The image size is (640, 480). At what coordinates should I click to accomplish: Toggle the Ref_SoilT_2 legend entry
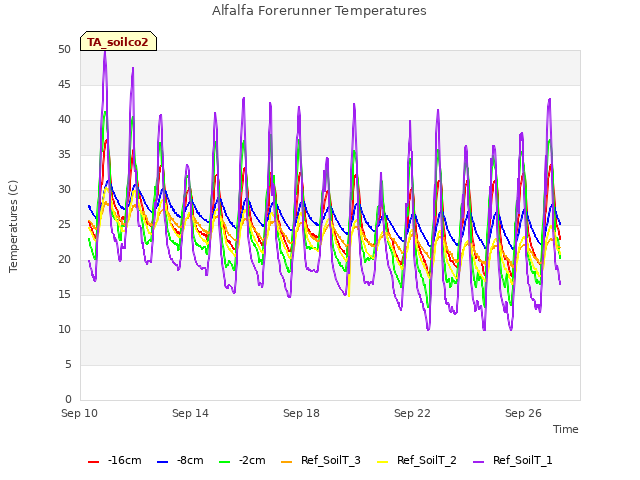point(417,460)
